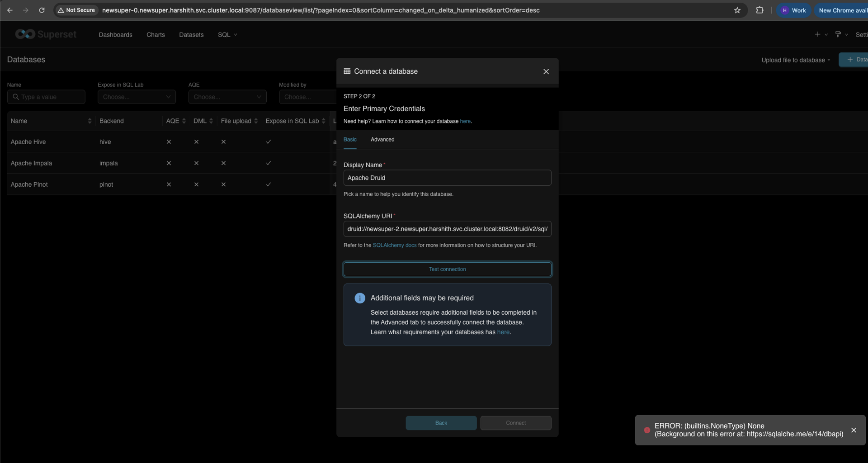Image resolution: width=868 pixels, height=463 pixels.
Task: Reload the page in browser
Action: coord(42,10)
